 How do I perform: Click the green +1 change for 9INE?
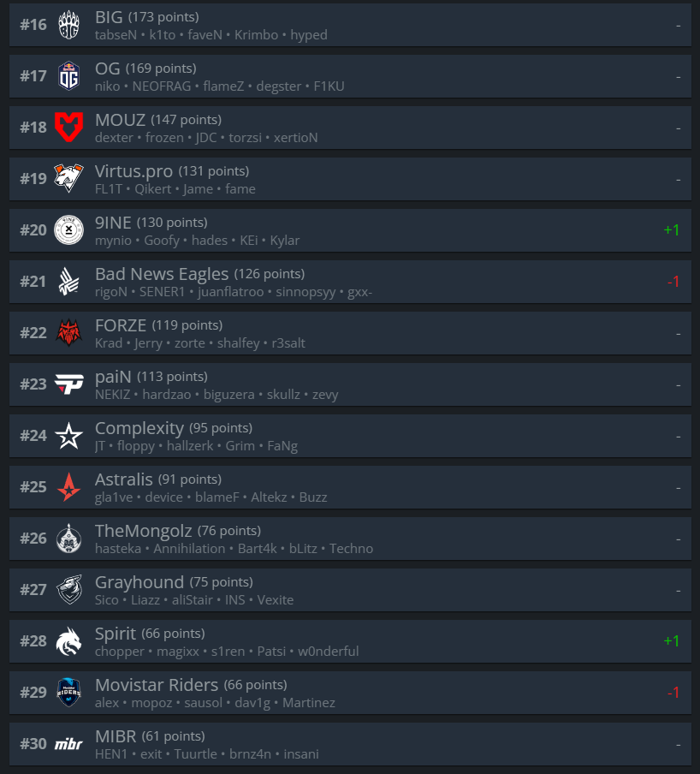672,230
